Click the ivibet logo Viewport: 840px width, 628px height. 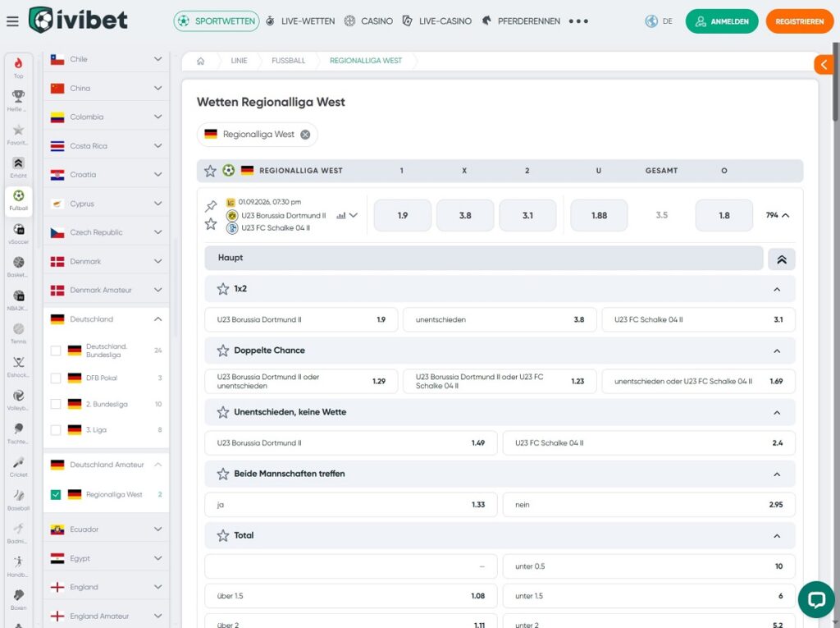tap(78, 21)
